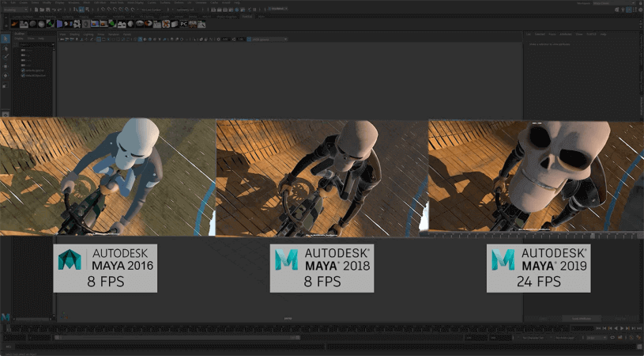Toggle smooth shade all in viewport
644x356 pixels.
[x=140, y=40]
